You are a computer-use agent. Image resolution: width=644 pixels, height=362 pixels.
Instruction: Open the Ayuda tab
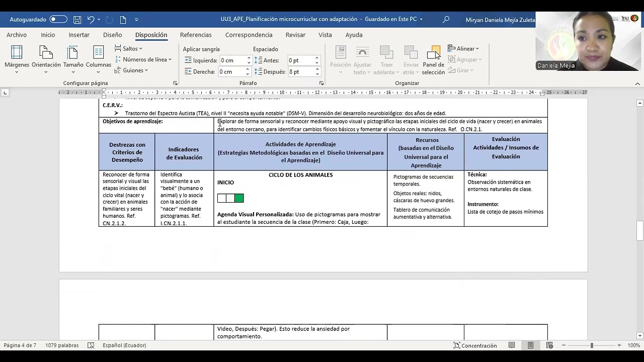coord(354,35)
